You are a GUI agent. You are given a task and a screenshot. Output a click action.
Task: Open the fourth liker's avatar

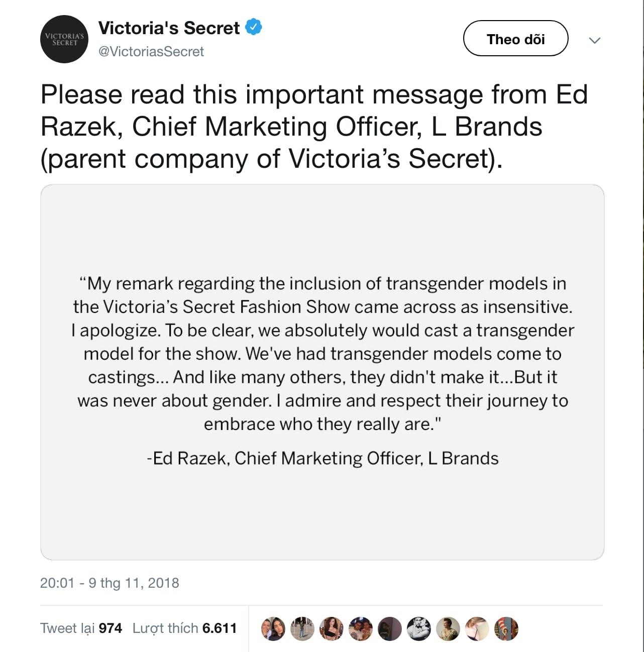point(361,628)
